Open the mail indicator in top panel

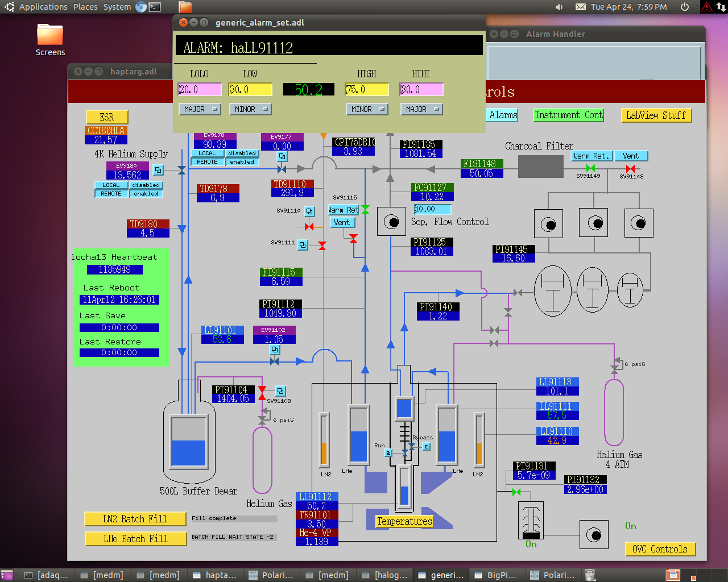coord(581,7)
